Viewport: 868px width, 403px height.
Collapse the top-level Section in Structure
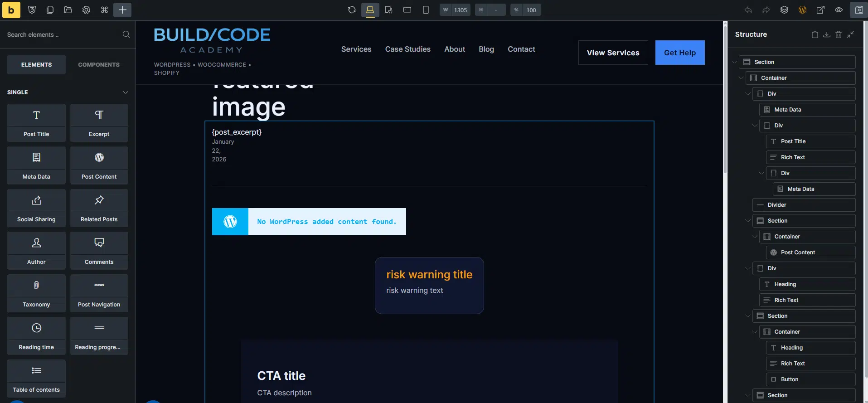(734, 62)
